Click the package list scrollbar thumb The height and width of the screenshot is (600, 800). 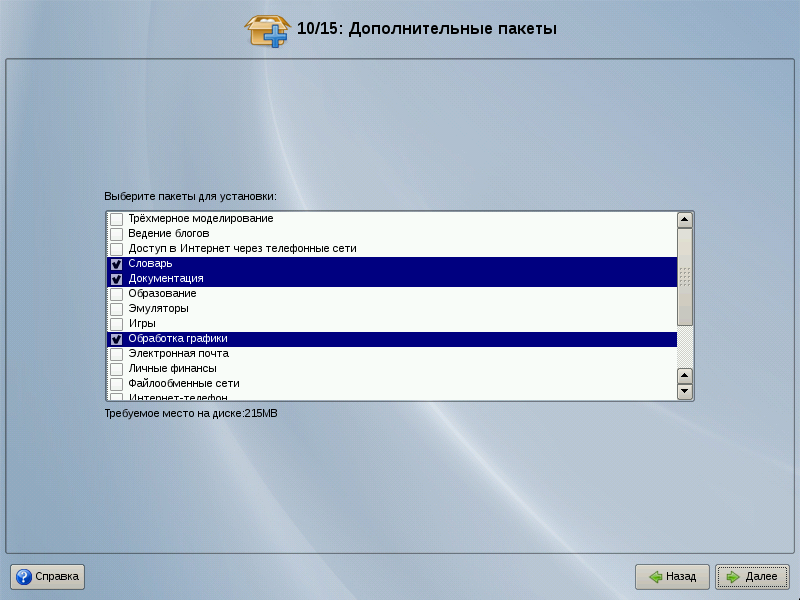(x=685, y=276)
